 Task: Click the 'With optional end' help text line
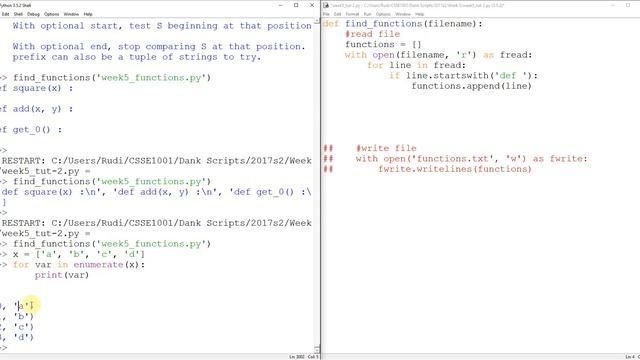[x=159, y=47]
